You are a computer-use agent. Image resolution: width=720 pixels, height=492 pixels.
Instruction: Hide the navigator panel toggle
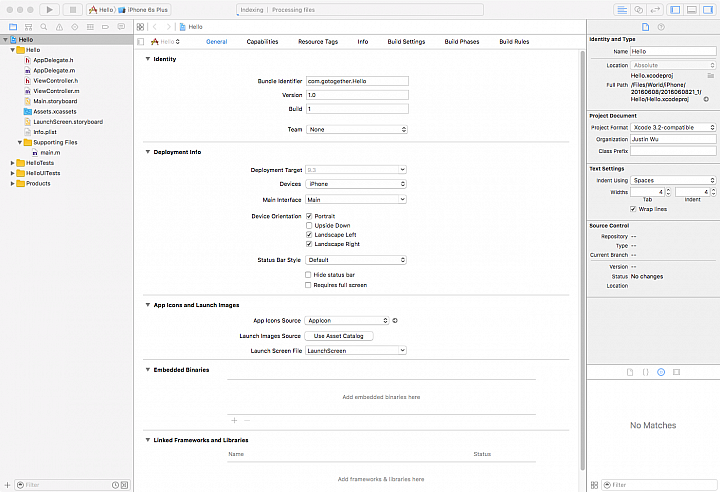(x=675, y=10)
